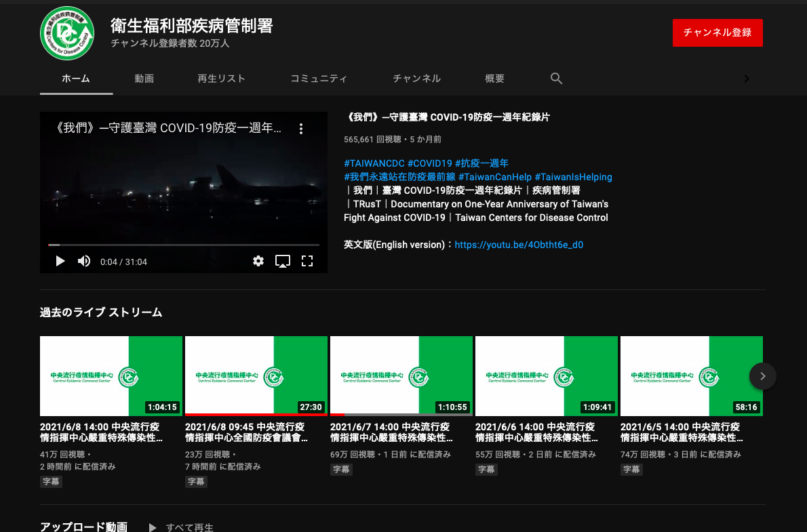807x532 pixels.
Task: Open the three-dot menu on video player
Action: click(x=301, y=129)
